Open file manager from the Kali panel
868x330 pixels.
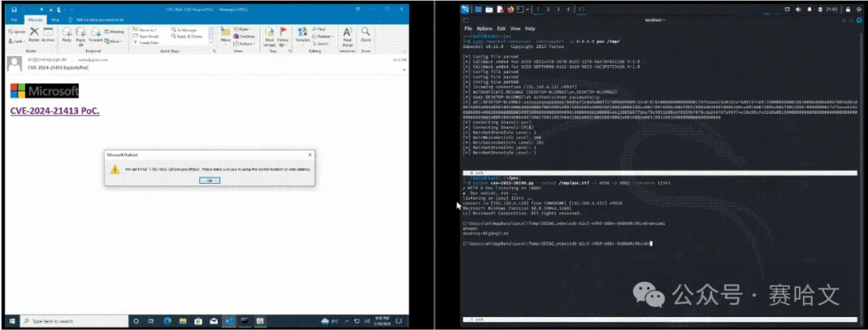[490, 9]
